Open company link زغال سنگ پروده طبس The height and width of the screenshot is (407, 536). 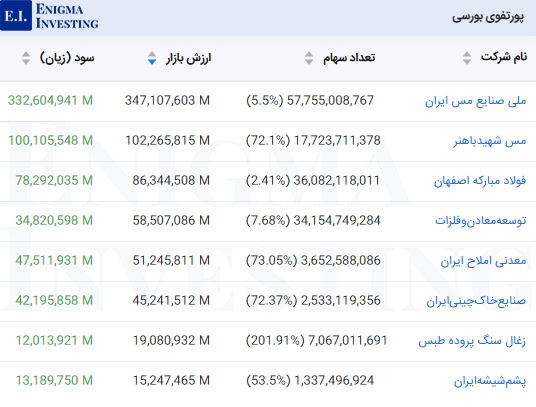click(x=472, y=341)
